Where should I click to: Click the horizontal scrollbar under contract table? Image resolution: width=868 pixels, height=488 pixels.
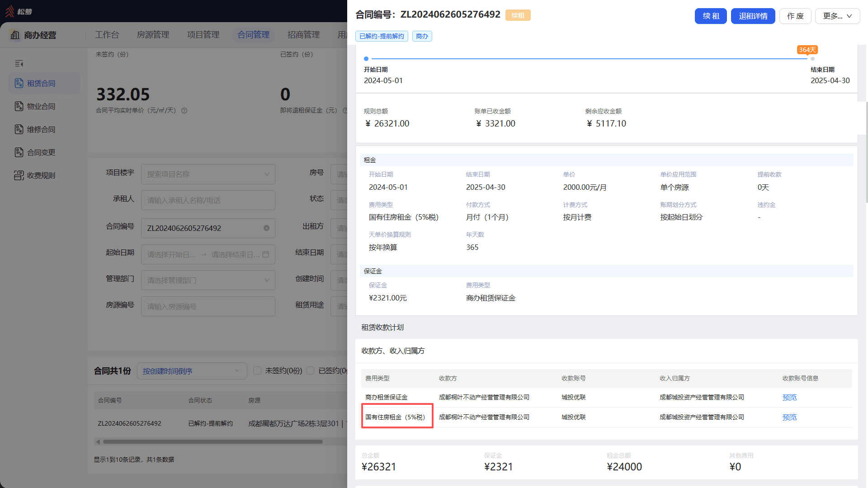pos(213,441)
